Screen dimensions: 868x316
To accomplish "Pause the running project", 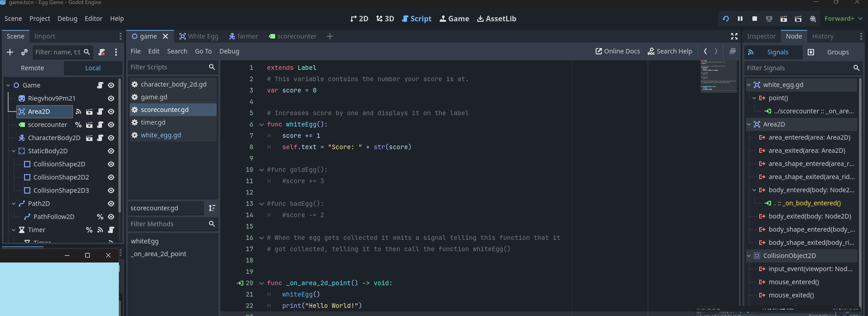I will point(740,19).
